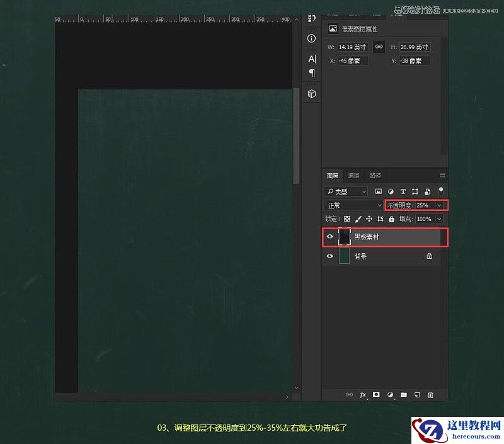Click the W width input field
This screenshot has width=504, height=444.
(352, 47)
